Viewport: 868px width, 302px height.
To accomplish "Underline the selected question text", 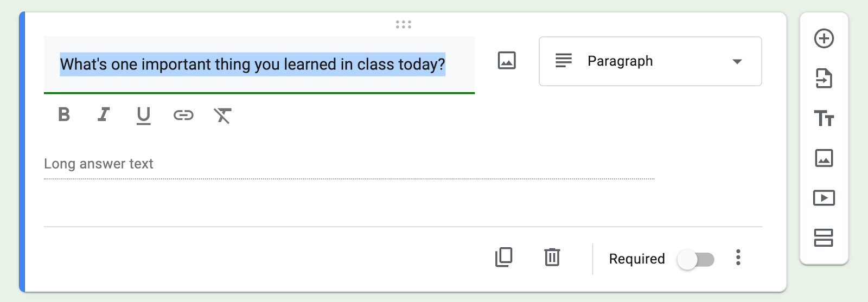I will (143, 115).
